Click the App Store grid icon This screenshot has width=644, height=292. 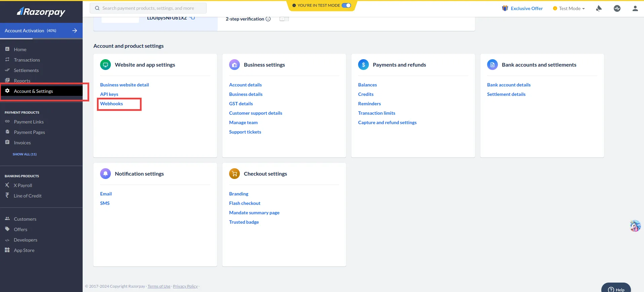(x=7, y=250)
